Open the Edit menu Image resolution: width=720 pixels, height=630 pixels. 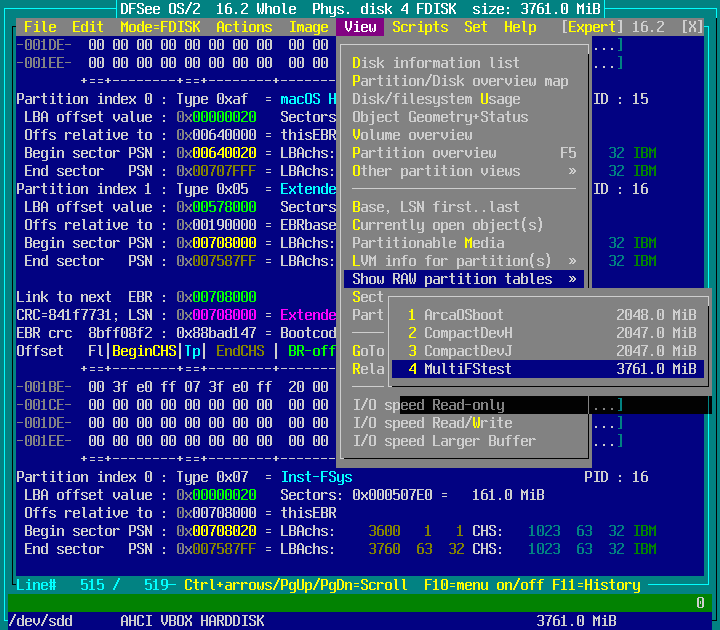[x=88, y=27]
